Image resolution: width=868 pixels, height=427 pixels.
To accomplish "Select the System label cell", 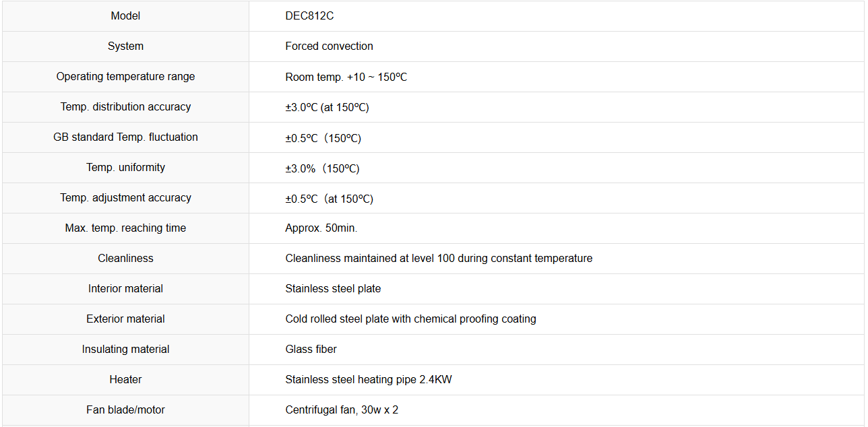I will click(x=125, y=46).
